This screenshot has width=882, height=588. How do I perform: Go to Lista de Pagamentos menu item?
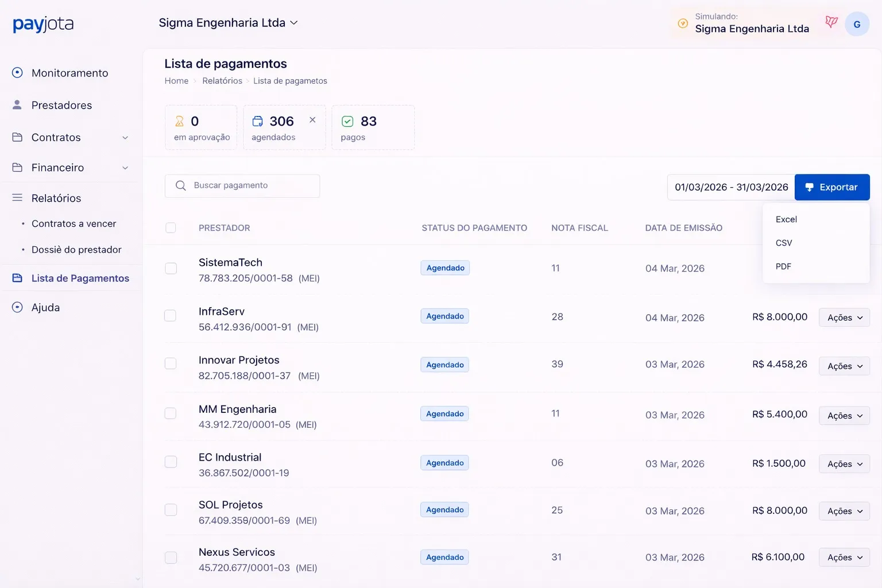[x=80, y=278]
